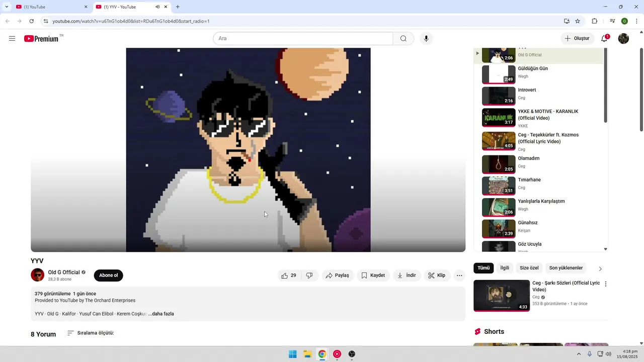Open the volume tray icon
644x362 pixels.
coord(608,354)
